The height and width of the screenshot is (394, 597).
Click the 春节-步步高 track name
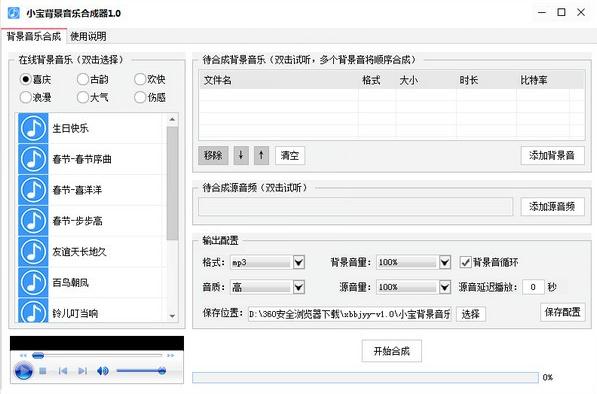[77, 221]
